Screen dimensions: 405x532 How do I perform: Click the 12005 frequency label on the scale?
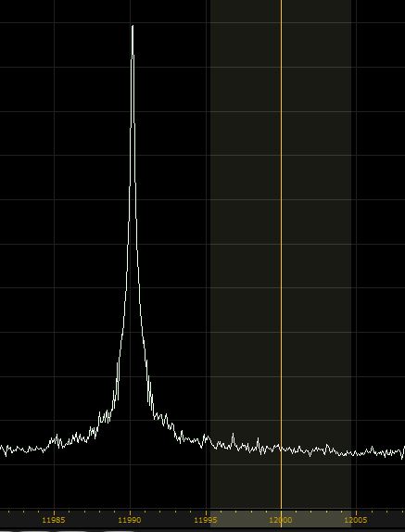tap(356, 520)
